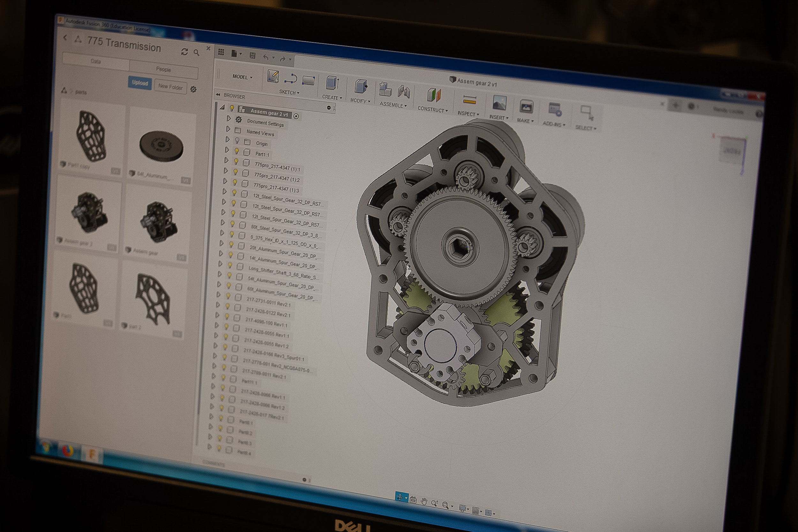The image size is (798, 532).
Task: Open the ASSEMBLE menu
Action: [x=393, y=105]
